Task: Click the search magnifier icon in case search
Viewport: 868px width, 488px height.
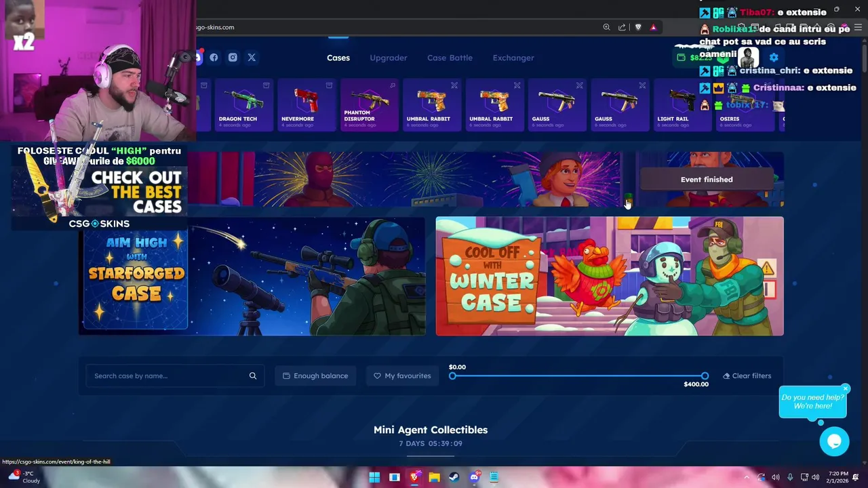Action: (253, 375)
